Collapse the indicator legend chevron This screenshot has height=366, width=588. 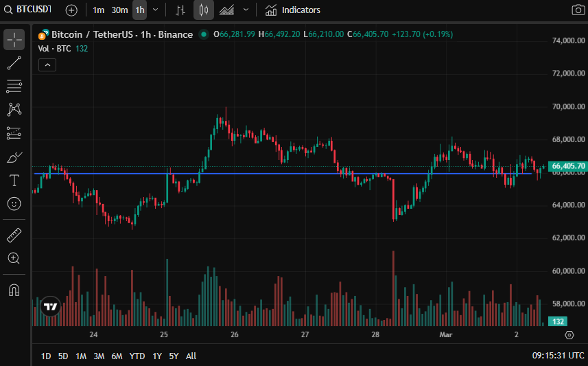(x=47, y=65)
